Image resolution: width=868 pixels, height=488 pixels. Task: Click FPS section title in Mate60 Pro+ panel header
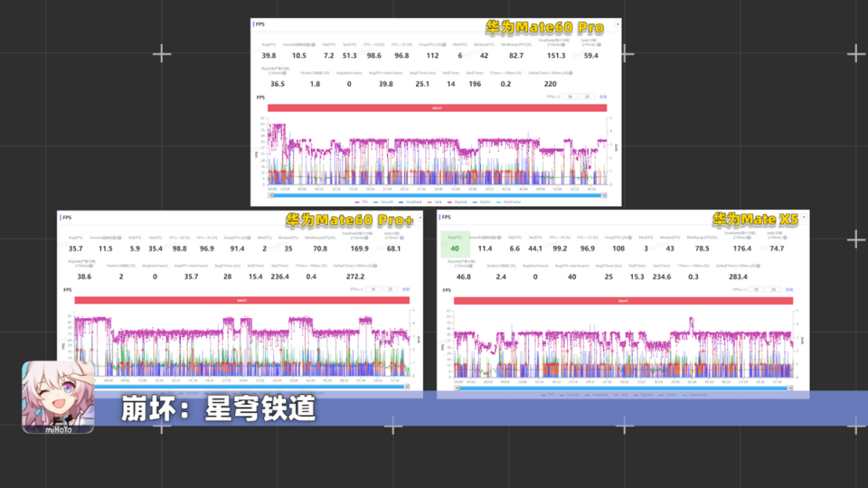click(68, 218)
